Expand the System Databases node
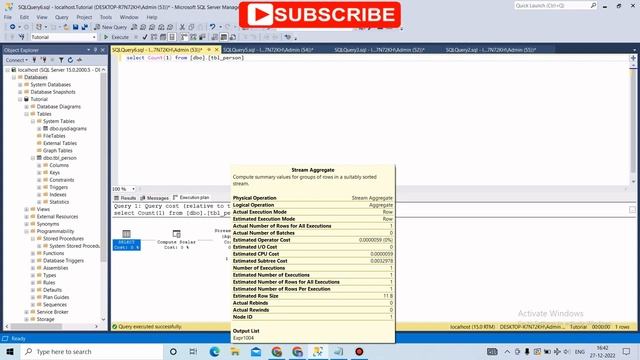 coord(20,84)
